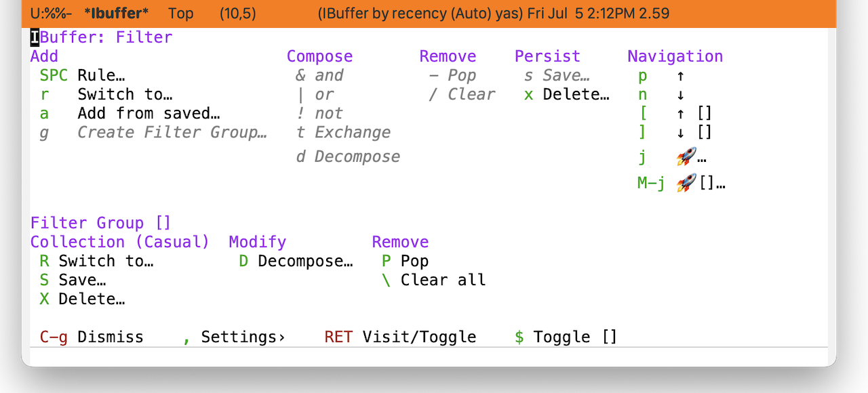868x393 pixels.
Task: Select X Delete… filter group collection
Action: pos(82,299)
